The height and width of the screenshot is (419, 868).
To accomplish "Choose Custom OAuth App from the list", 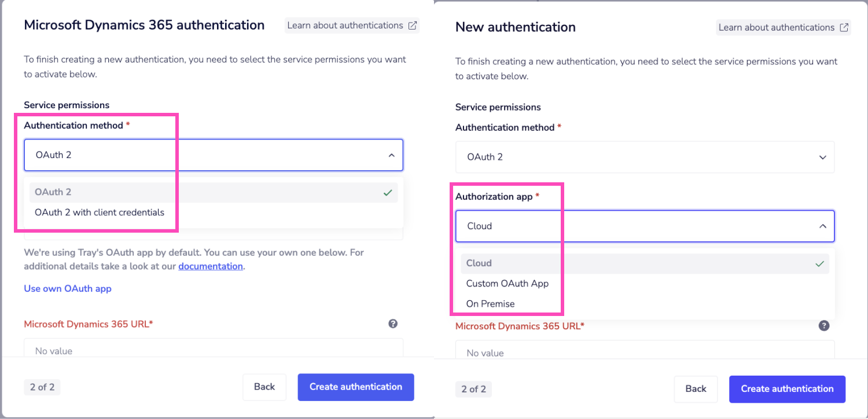I will [x=509, y=283].
